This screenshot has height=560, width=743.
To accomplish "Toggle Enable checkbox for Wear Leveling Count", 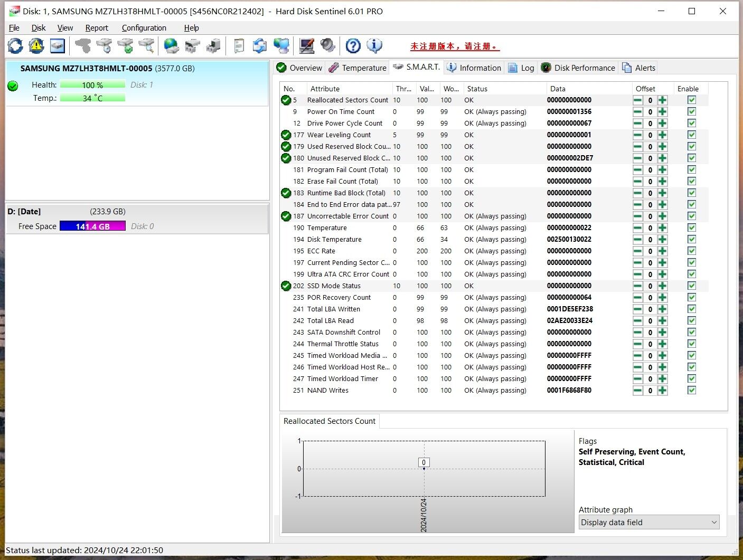I will pyautogui.click(x=692, y=135).
